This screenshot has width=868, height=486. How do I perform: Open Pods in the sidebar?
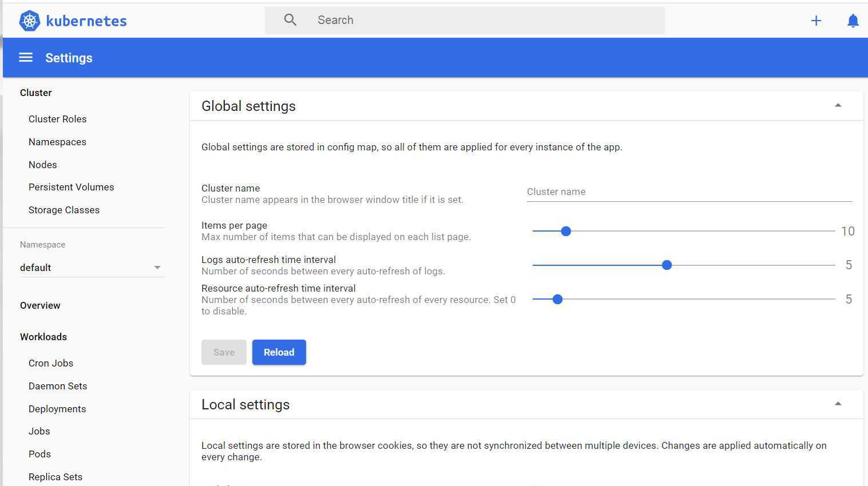[40, 454]
